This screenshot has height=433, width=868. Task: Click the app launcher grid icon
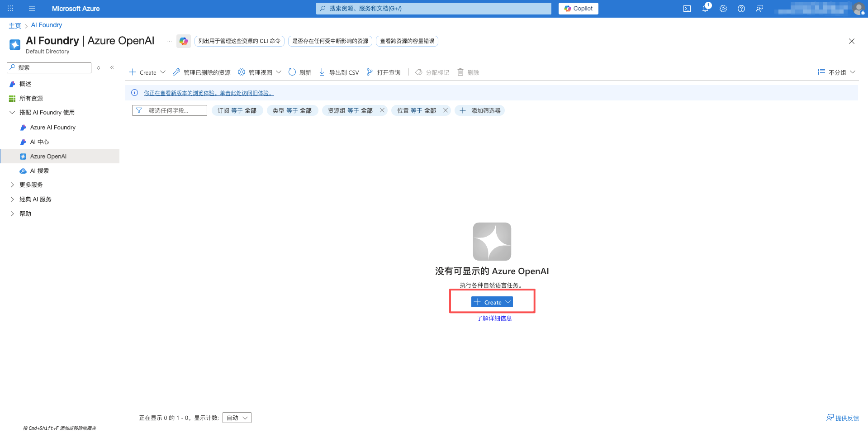10,8
